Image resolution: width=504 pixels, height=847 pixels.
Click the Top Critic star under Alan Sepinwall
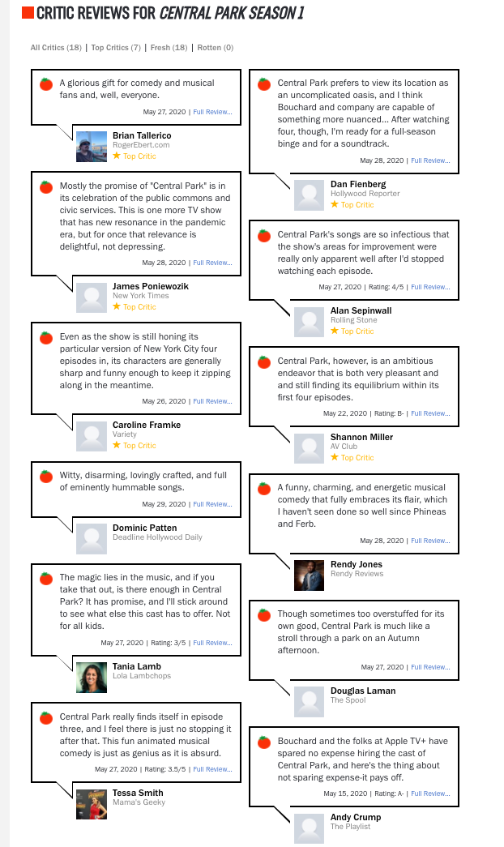335,331
